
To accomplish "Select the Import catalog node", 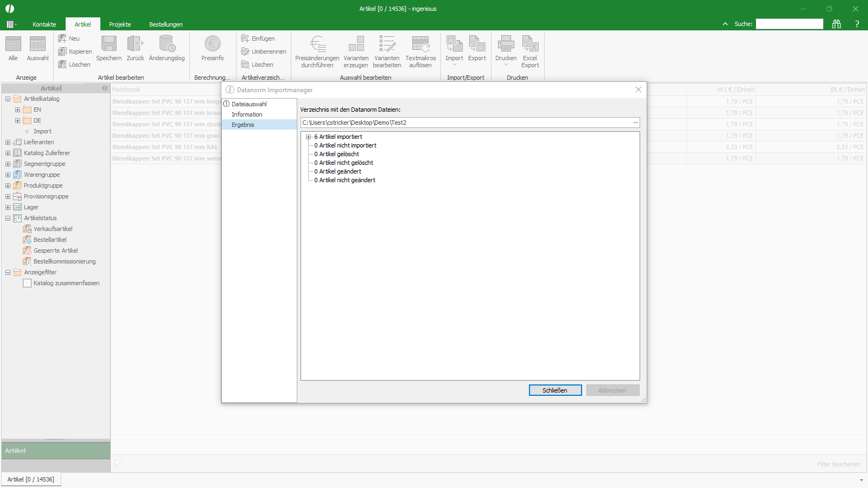I will pyautogui.click(x=42, y=131).
